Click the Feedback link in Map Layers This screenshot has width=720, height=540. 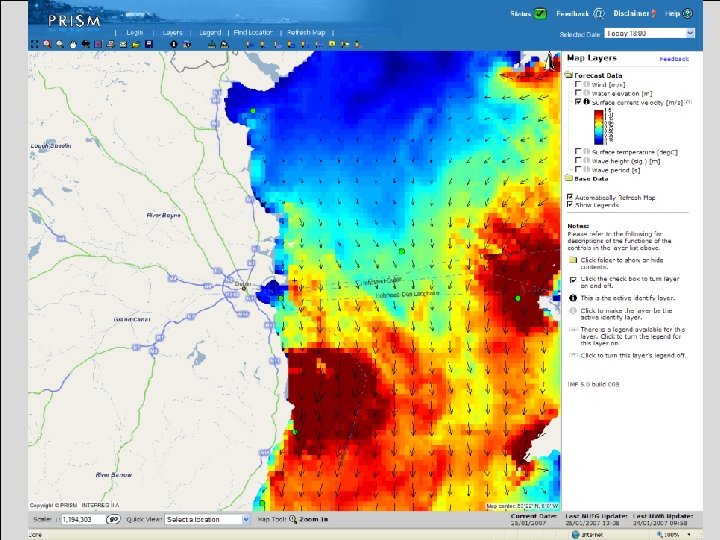pos(673,59)
